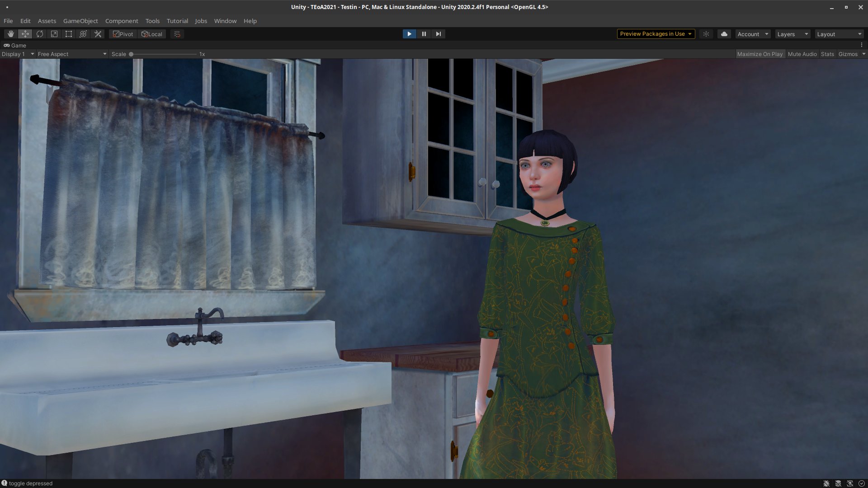The width and height of the screenshot is (868, 488).
Task: Toggle Gizmos in Game view
Action: coord(848,54)
